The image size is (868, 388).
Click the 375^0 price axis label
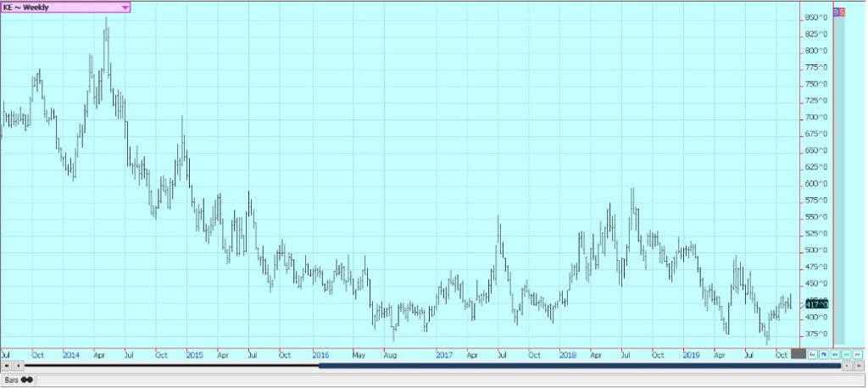pyautogui.click(x=816, y=334)
